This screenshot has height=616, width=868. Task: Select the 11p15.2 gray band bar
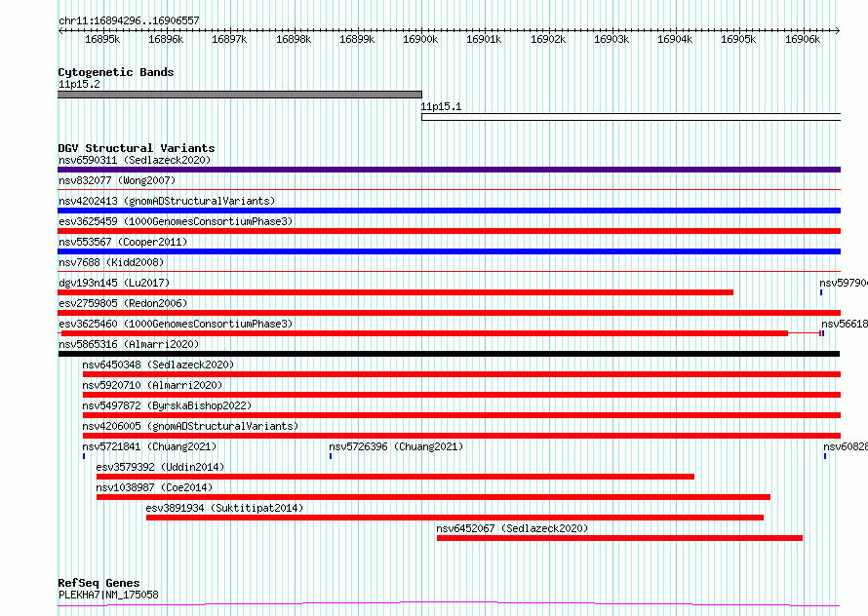click(240, 95)
